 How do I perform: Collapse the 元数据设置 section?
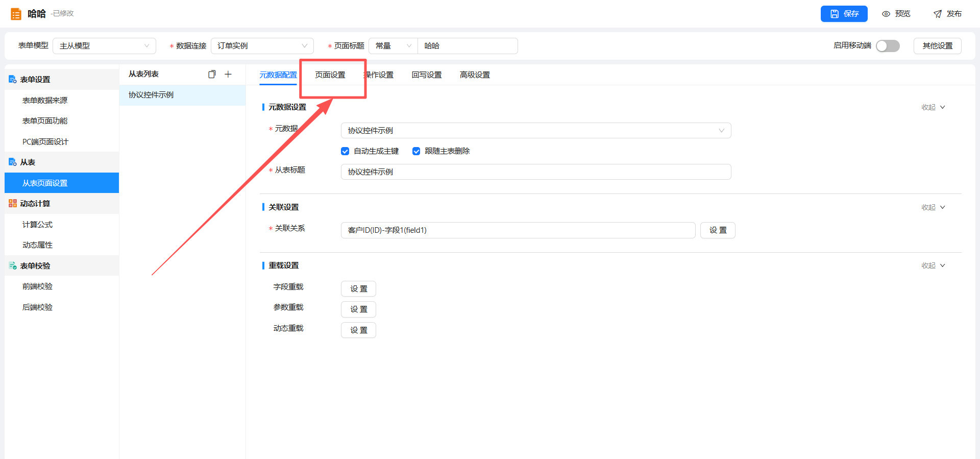point(933,107)
